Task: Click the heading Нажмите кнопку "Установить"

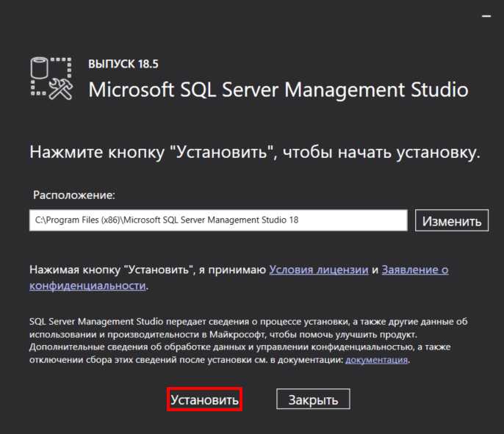Action: [x=255, y=153]
